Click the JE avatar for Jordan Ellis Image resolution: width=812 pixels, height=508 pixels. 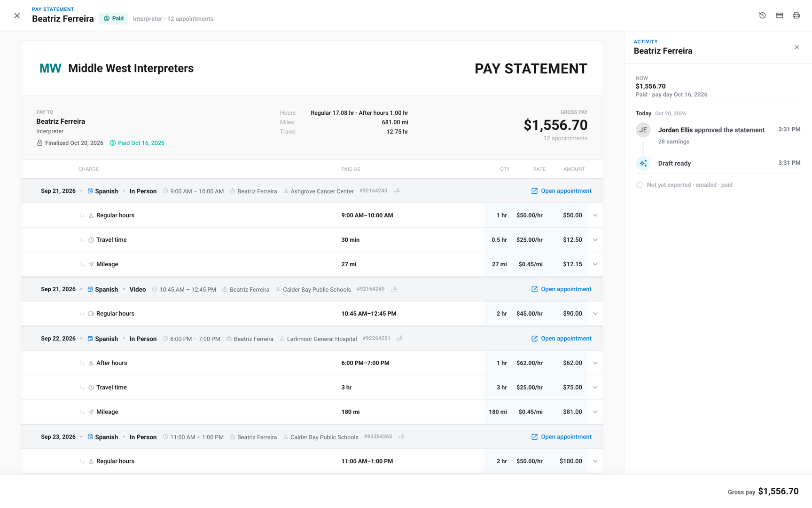[x=643, y=130]
